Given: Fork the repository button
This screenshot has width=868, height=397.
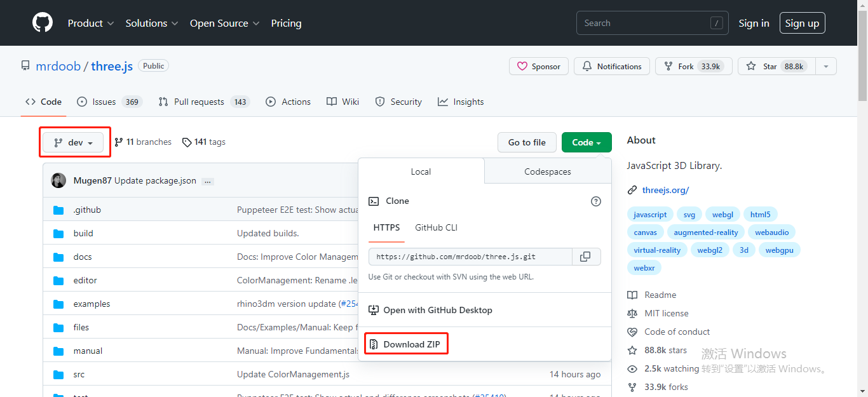Looking at the screenshot, I should tap(693, 66).
